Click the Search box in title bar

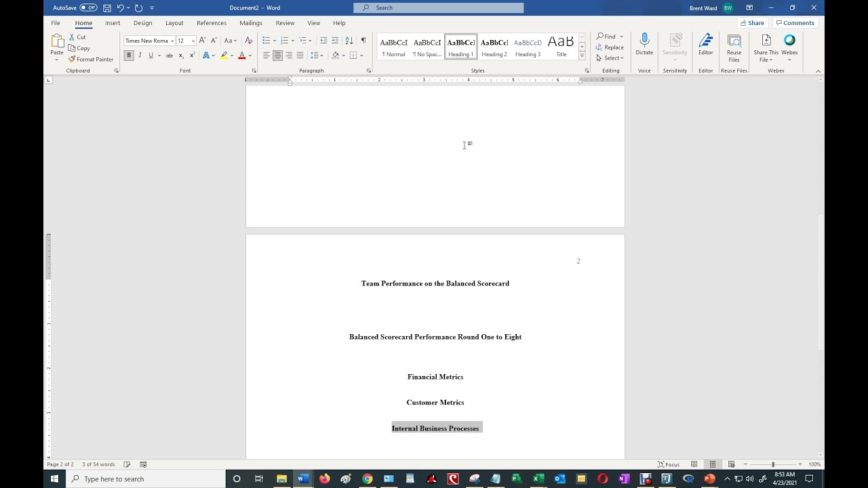click(x=438, y=8)
